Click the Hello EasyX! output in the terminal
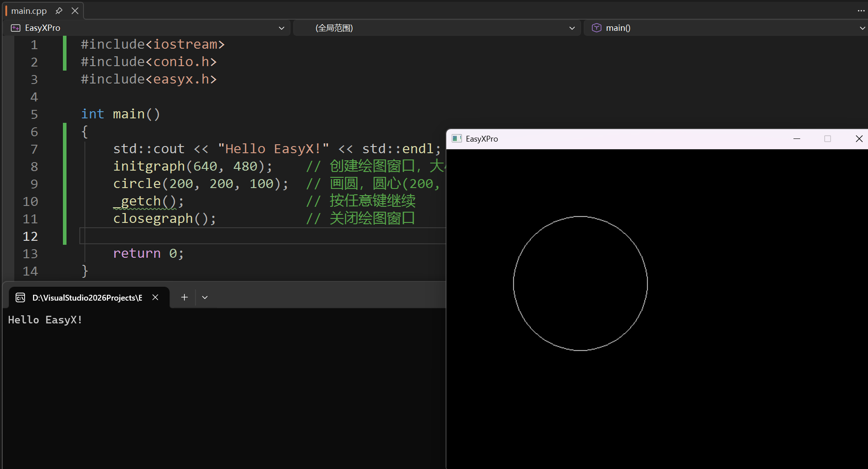The height and width of the screenshot is (469, 868). coord(45,319)
